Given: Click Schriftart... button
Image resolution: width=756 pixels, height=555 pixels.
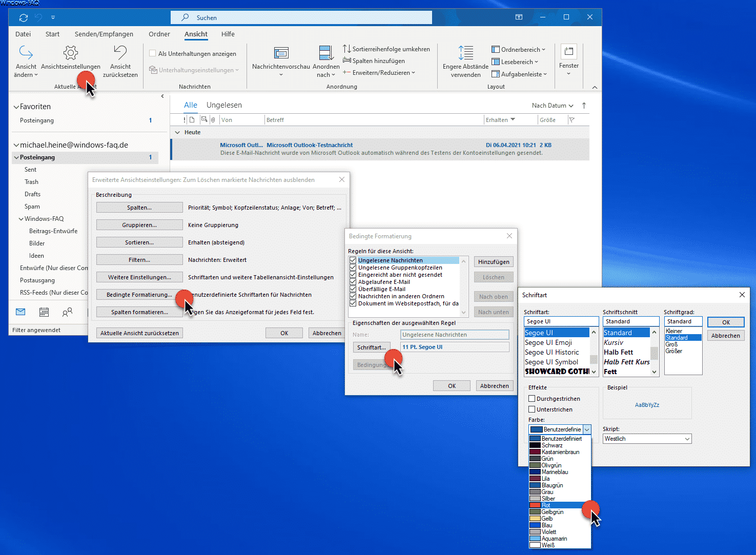Looking at the screenshot, I should [372, 347].
